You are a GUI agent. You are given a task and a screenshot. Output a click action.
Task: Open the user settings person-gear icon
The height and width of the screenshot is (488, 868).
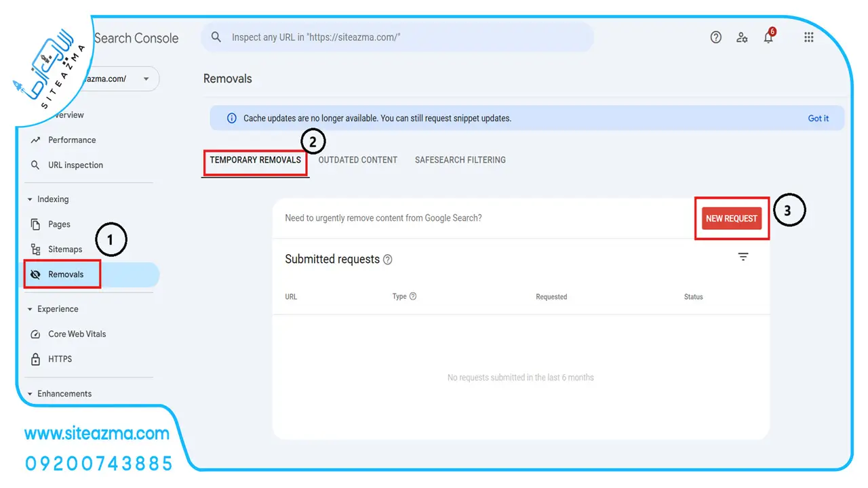click(x=743, y=37)
